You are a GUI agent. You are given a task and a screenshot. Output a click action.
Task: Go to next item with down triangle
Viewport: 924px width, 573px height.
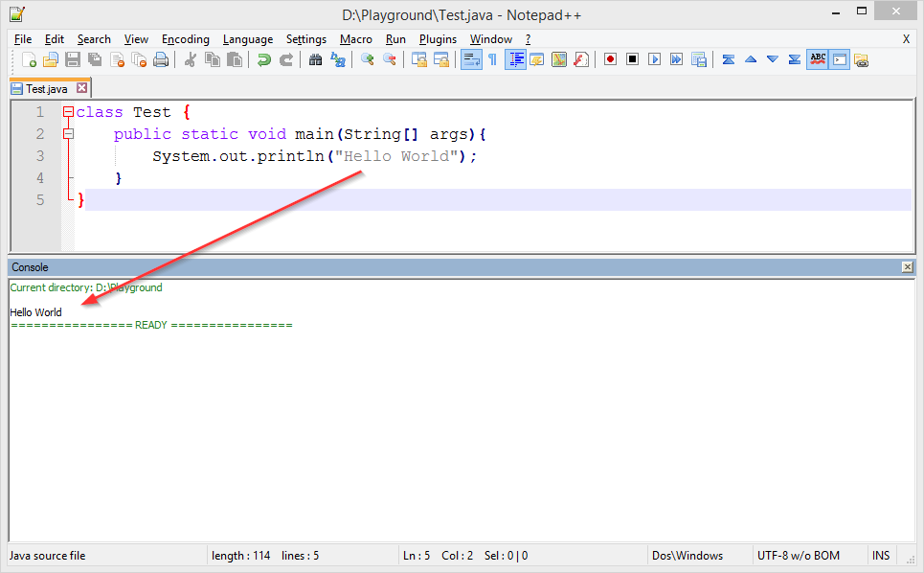(x=773, y=59)
